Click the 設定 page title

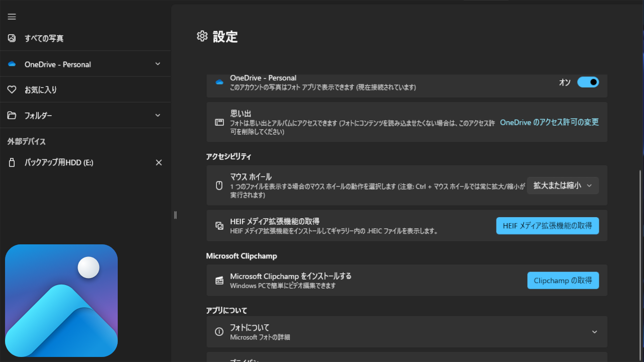point(225,36)
